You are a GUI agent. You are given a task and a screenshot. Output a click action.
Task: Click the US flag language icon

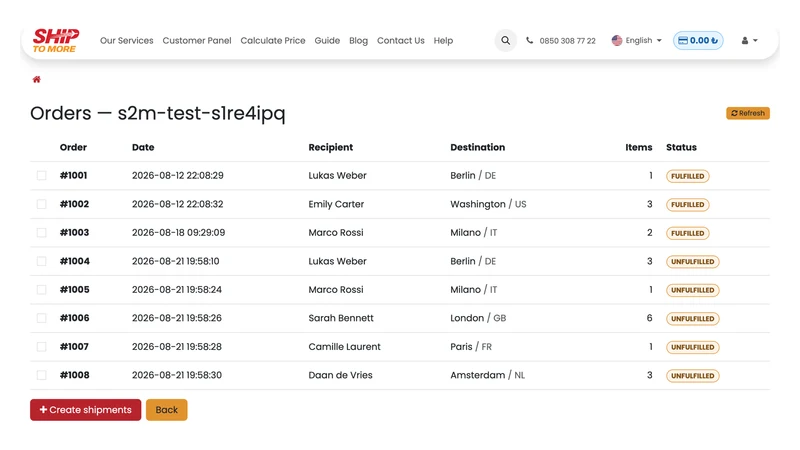click(x=617, y=40)
